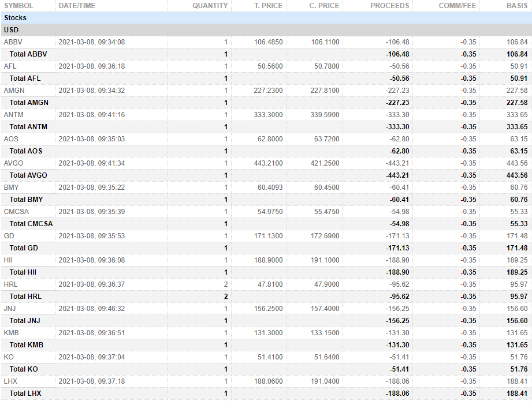
Task: Click the JNJ symbol cell
Action: coord(10,309)
